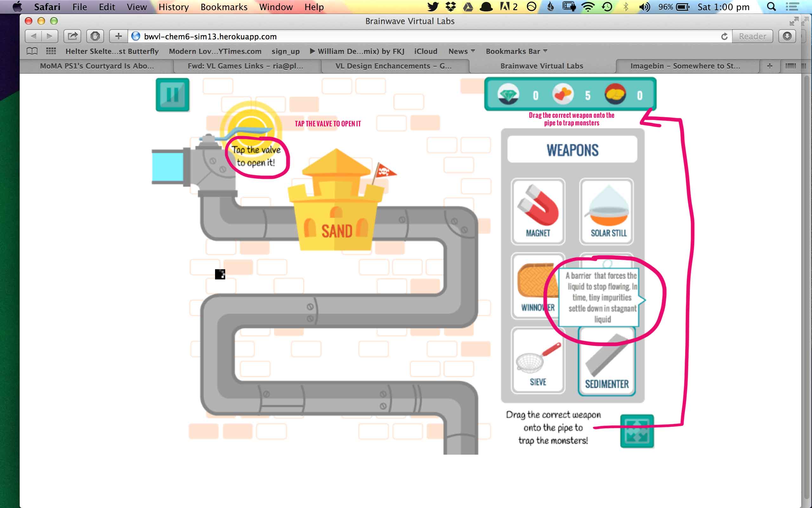Image resolution: width=812 pixels, height=508 pixels.
Task: Go forward with Safari's forward arrow
Action: click(x=50, y=36)
